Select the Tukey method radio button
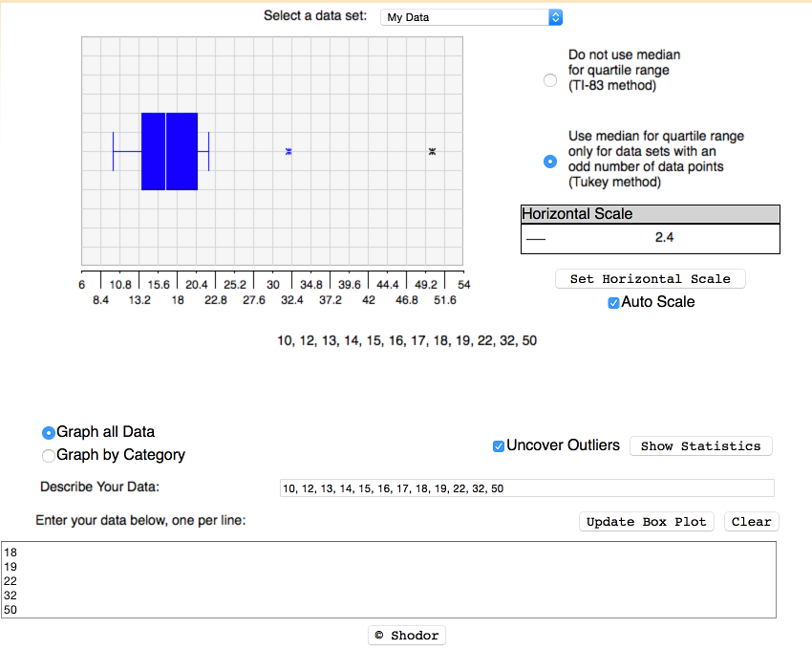This screenshot has width=812, height=650. 550,162
